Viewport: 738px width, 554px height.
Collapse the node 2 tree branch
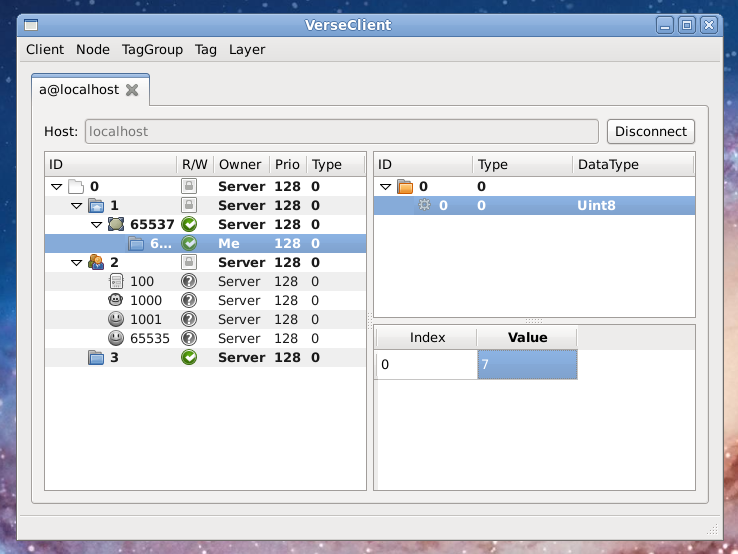point(76,263)
